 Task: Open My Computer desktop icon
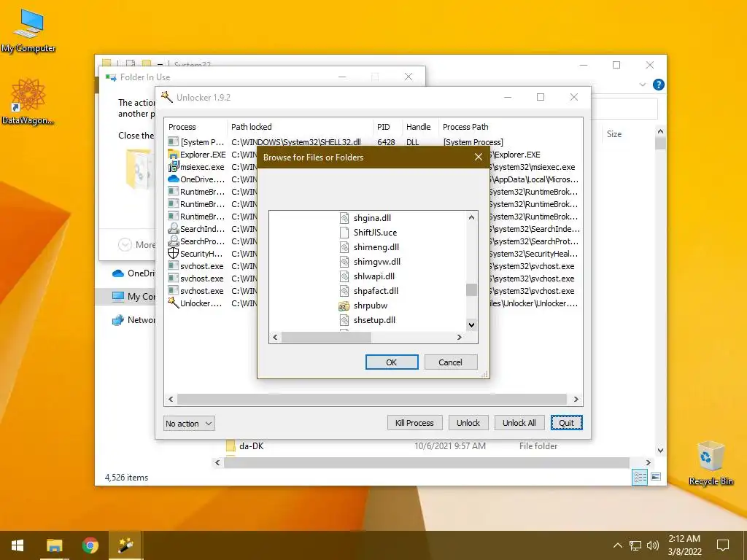coord(28,30)
